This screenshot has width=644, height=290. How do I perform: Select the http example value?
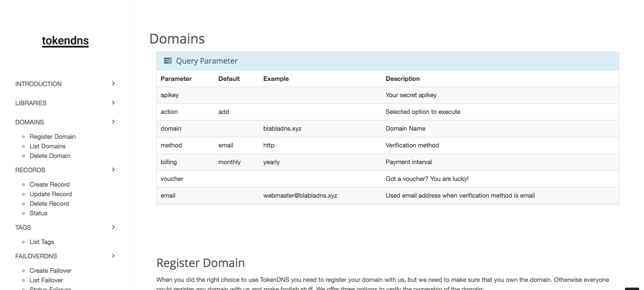click(269, 145)
